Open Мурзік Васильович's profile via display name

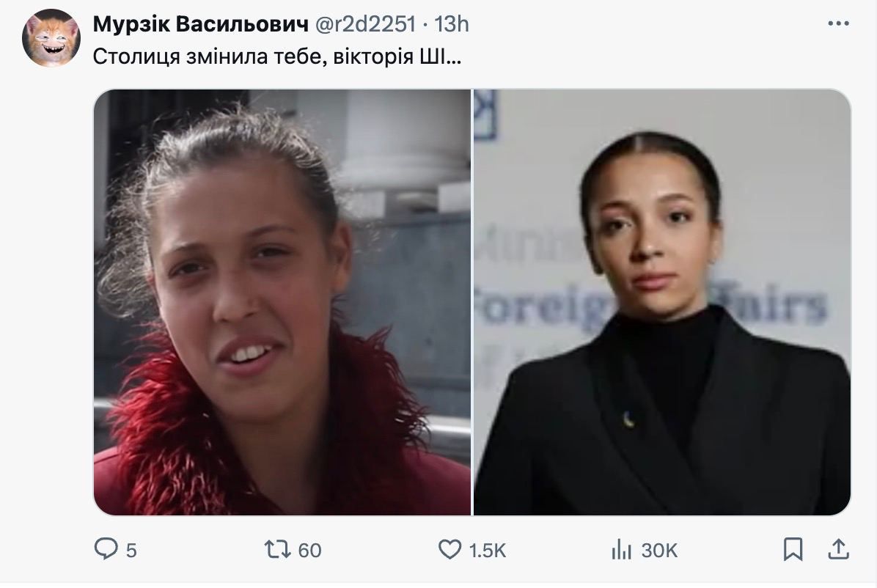pos(201,24)
